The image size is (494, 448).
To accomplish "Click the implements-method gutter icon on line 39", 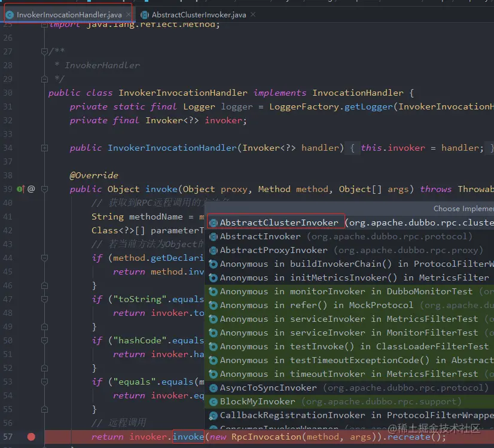I will coord(20,189).
